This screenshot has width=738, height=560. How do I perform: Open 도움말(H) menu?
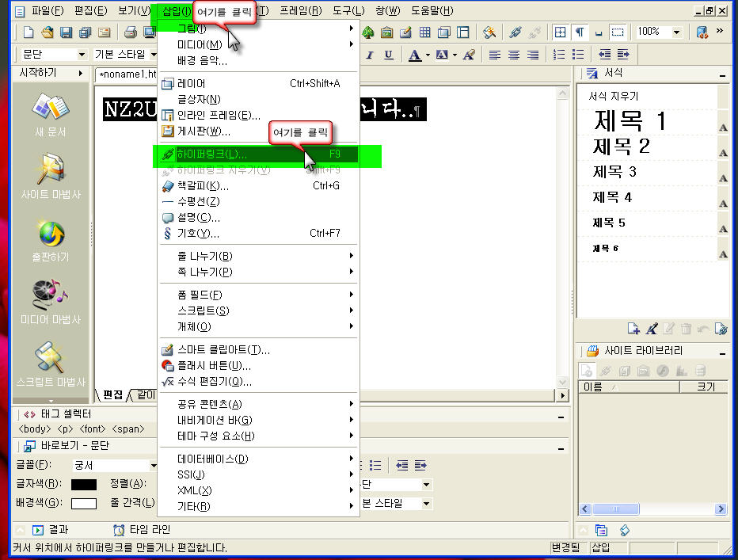coord(432,10)
